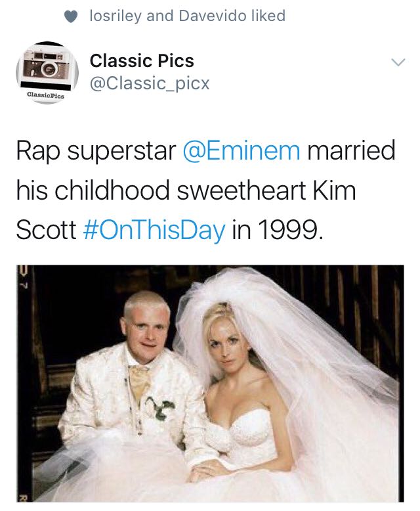The height and width of the screenshot is (511, 420).
Task: Follow the @Eminem mention link
Action: [241, 150]
